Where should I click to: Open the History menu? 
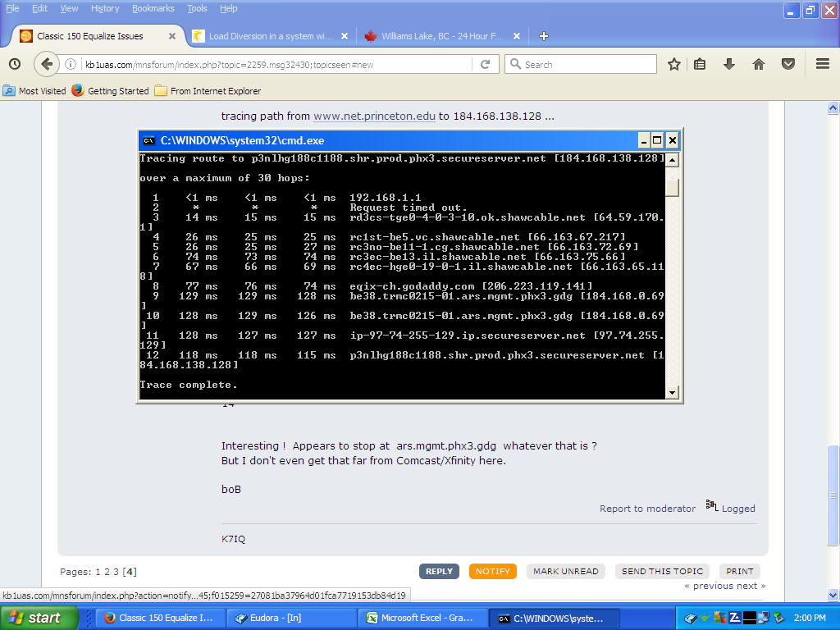pyautogui.click(x=105, y=8)
